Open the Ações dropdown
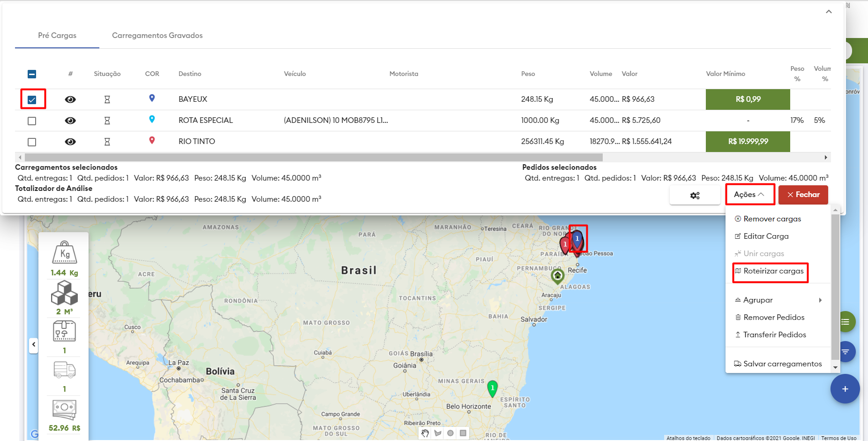The image size is (868, 441). 749,195
